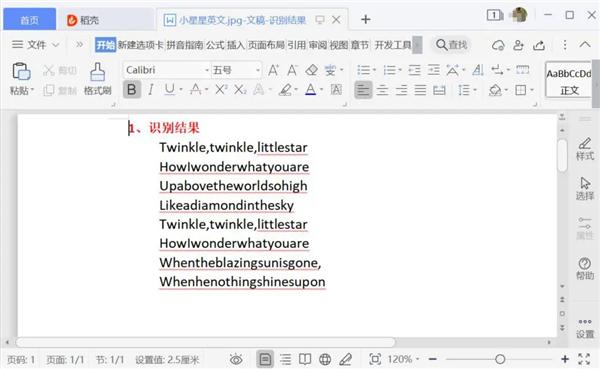This screenshot has width=600, height=369.
Task: Apply superscript formatting
Action: (221, 90)
